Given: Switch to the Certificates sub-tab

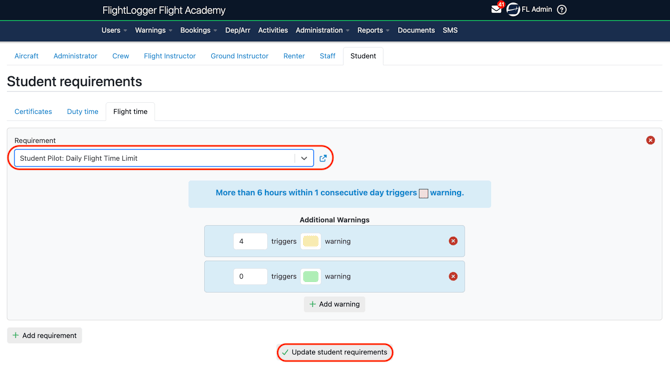Looking at the screenshot, I should (x=33, y=112).
